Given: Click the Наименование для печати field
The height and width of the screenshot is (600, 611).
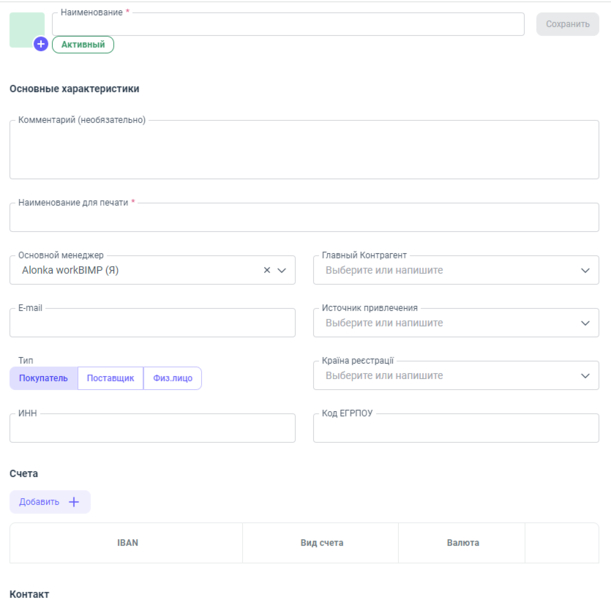Looking at the screenshot, I should (x=304, y=218).
